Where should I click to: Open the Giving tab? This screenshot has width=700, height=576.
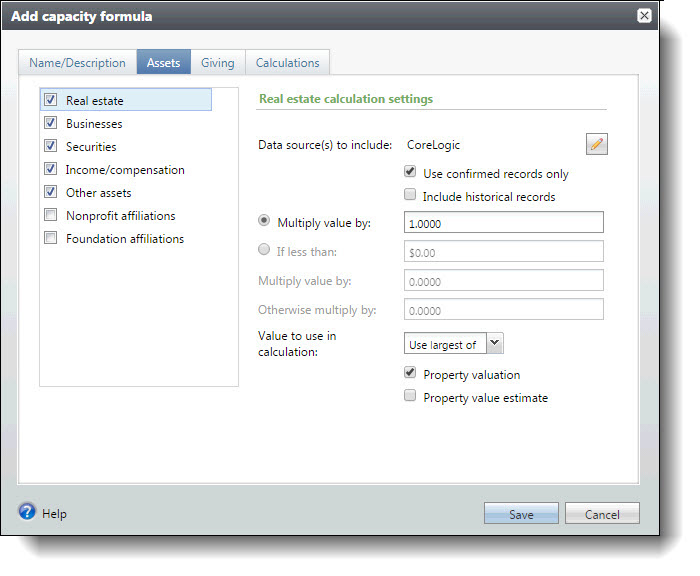(x=218, y=63)
